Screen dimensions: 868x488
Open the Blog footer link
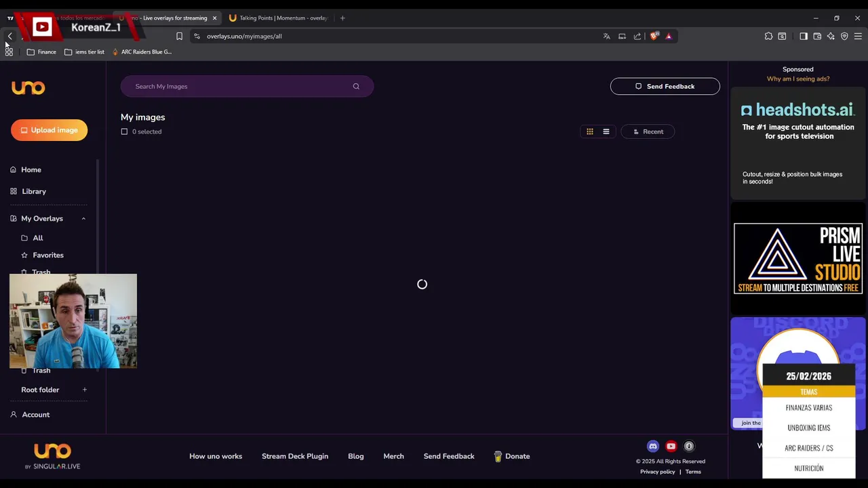point(356,456)
